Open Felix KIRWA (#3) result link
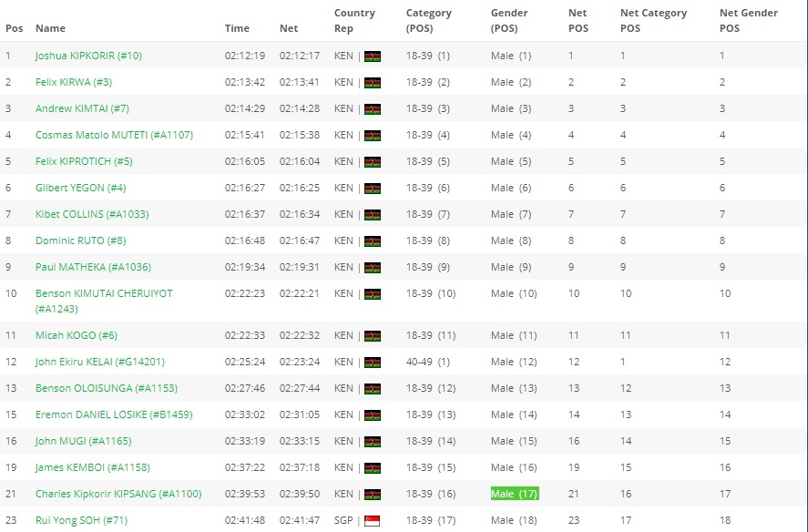The height and width of the screenshot is (532, 808). pyautogui.click(x=74, y=82)
